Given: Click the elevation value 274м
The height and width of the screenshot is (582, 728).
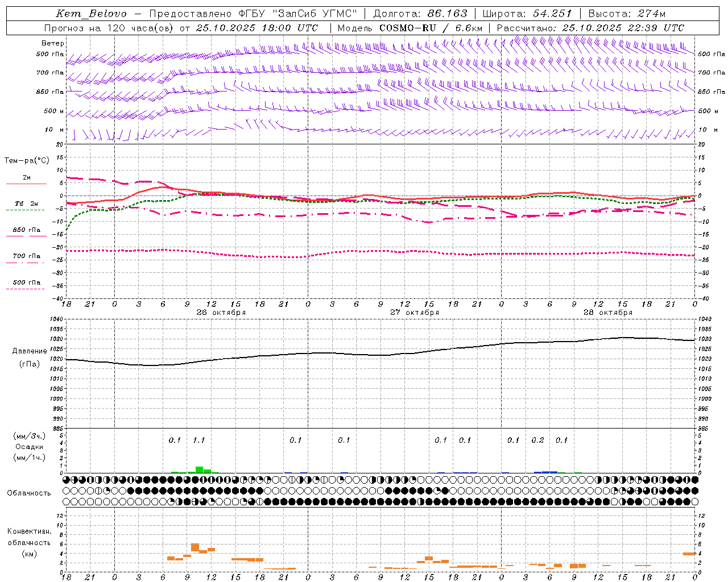Looking at the screenshot, I should click(651, 14).
